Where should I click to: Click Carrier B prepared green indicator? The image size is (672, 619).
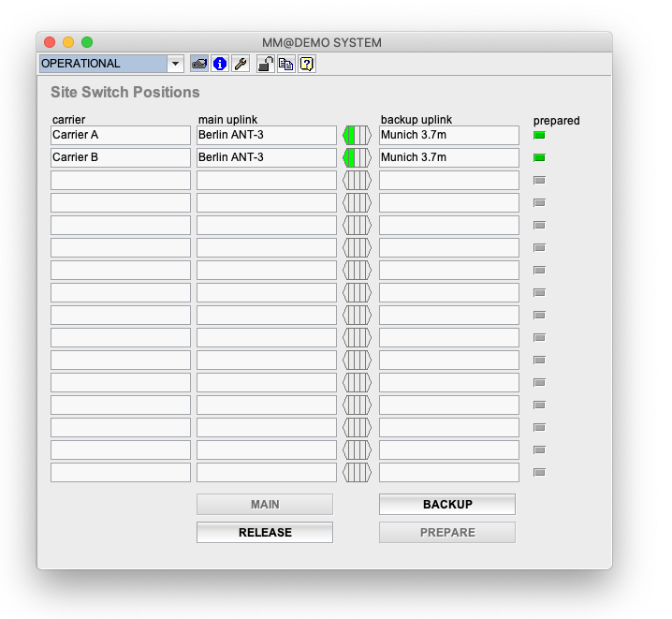click(539, 157)
